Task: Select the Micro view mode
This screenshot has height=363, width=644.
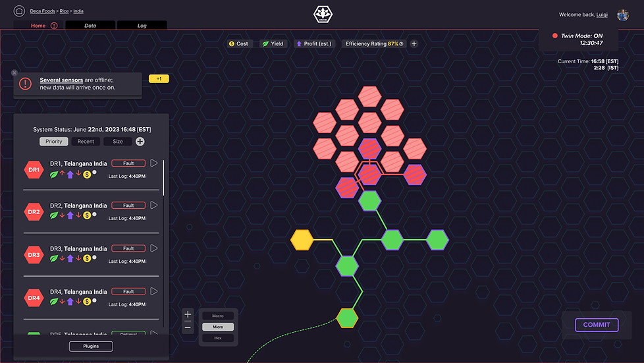Action: point(218,327)
